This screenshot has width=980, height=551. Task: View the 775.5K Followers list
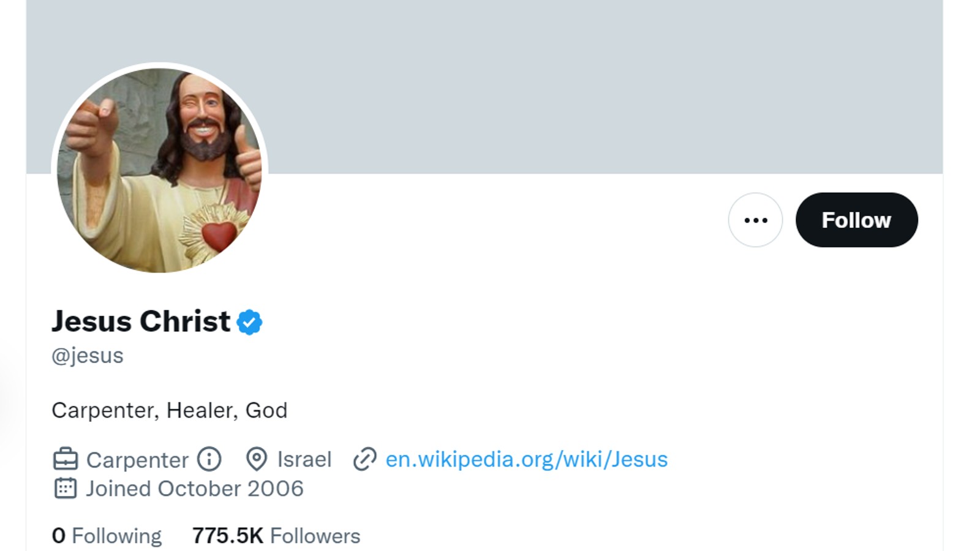click(x=276, y=535)
